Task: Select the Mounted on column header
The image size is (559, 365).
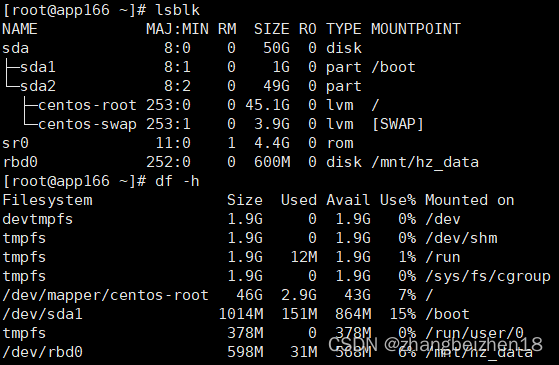Action: (470, 200)
